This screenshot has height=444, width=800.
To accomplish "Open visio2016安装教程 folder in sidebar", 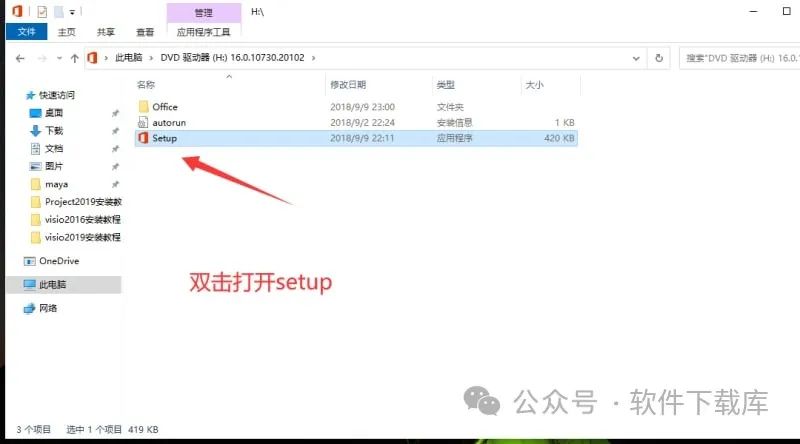I will 83,219.
